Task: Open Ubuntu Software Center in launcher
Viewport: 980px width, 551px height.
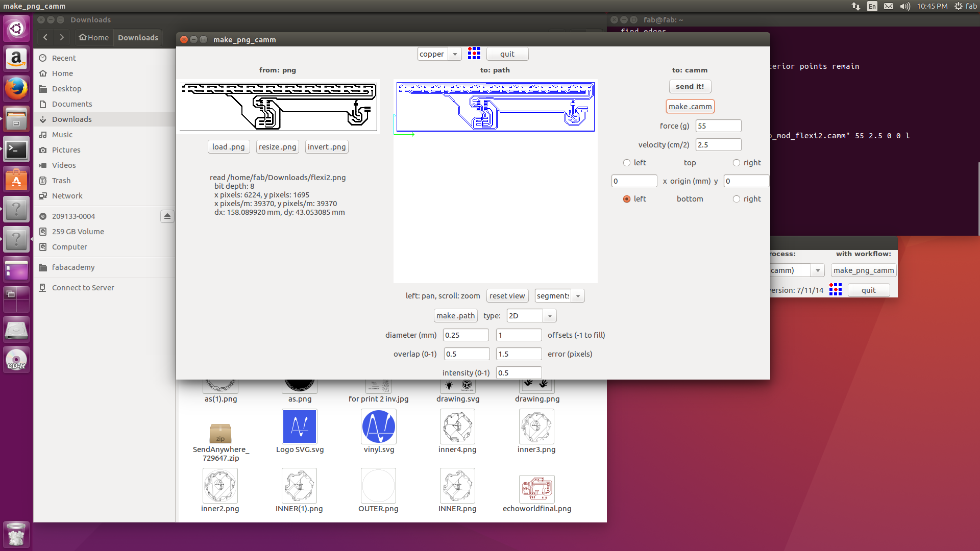Action: pos(16,180)
